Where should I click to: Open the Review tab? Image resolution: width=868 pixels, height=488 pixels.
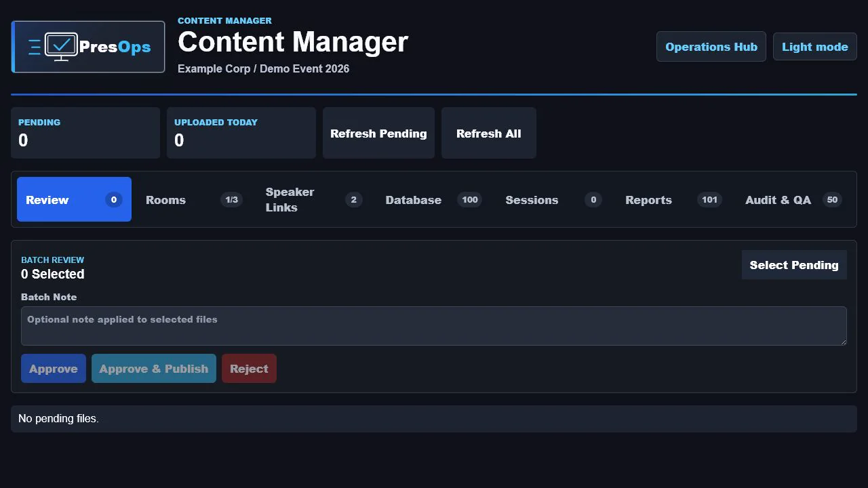pos(74,199)
